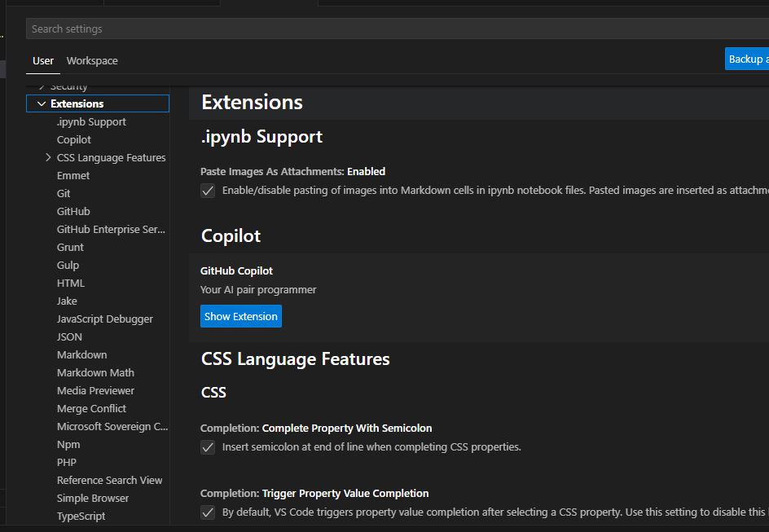The width and height of the screenshot is (769, 532).
Task: Select JavaScript Debugger settings
Action: [105, 319]
